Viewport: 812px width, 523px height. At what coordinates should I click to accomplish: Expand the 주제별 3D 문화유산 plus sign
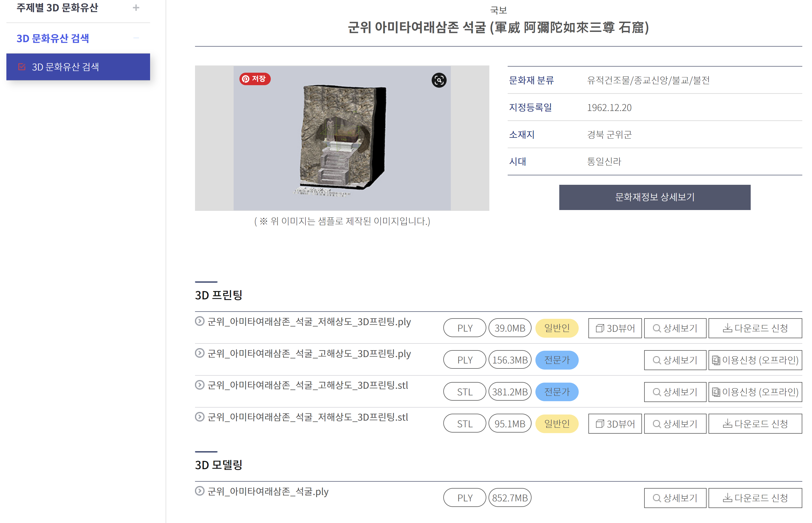pos(136,7)
